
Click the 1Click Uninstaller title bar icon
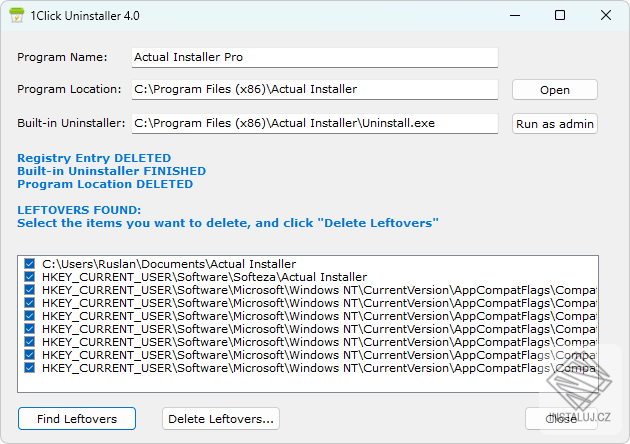pyautogui.click(x=16, y=15)
